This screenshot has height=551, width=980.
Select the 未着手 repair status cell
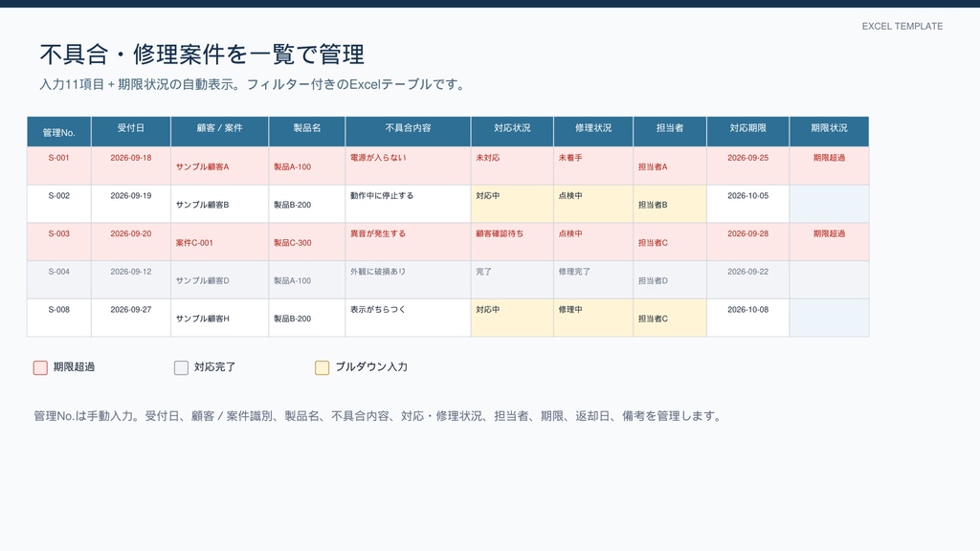tap(593, 166)
